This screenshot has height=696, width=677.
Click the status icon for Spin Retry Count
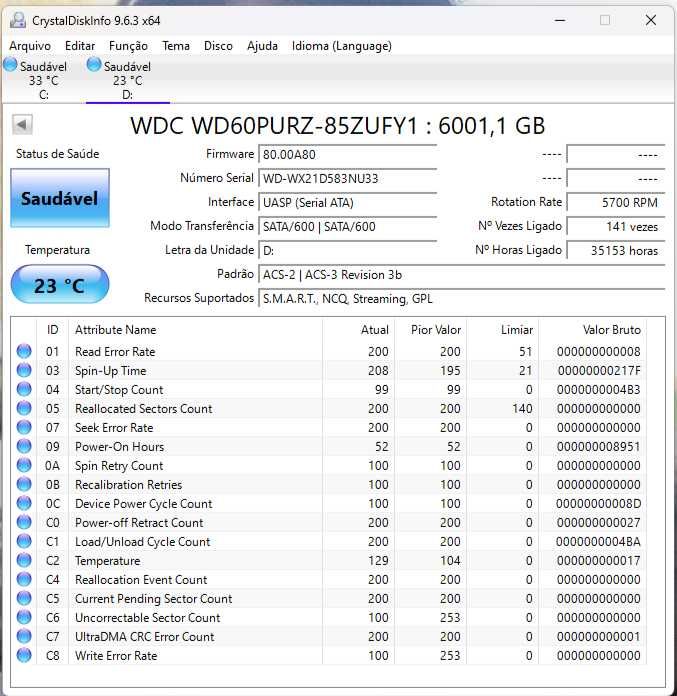pyautogui.click(x=24, y=465)
